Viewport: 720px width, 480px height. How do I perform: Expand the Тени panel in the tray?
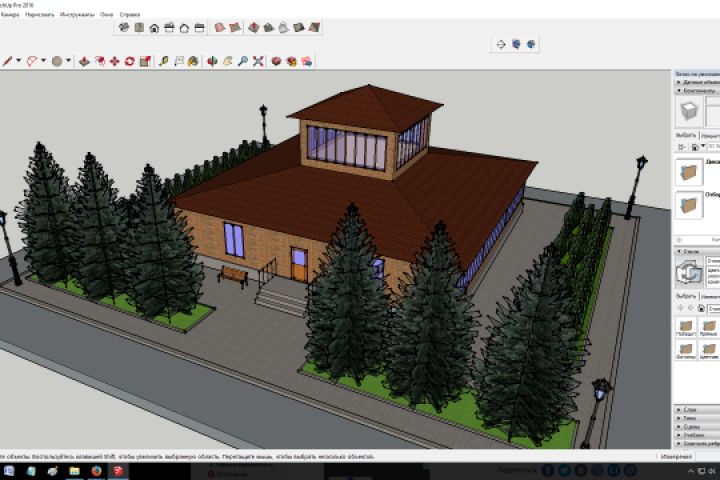690,419
